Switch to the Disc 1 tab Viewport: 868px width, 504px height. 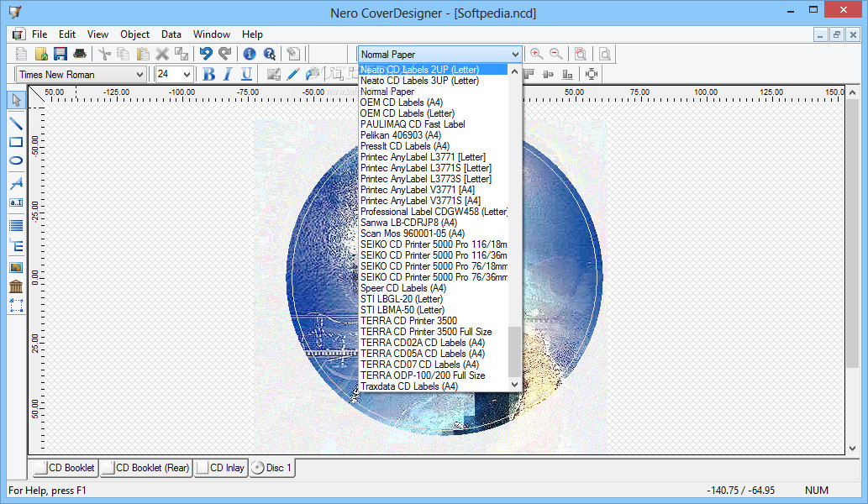[271, 468]
